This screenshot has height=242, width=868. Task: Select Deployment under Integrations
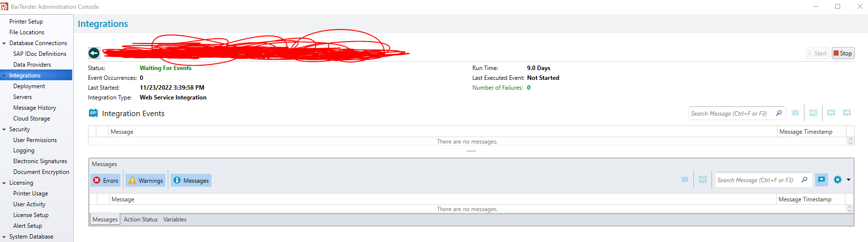(x=29, y=86)
